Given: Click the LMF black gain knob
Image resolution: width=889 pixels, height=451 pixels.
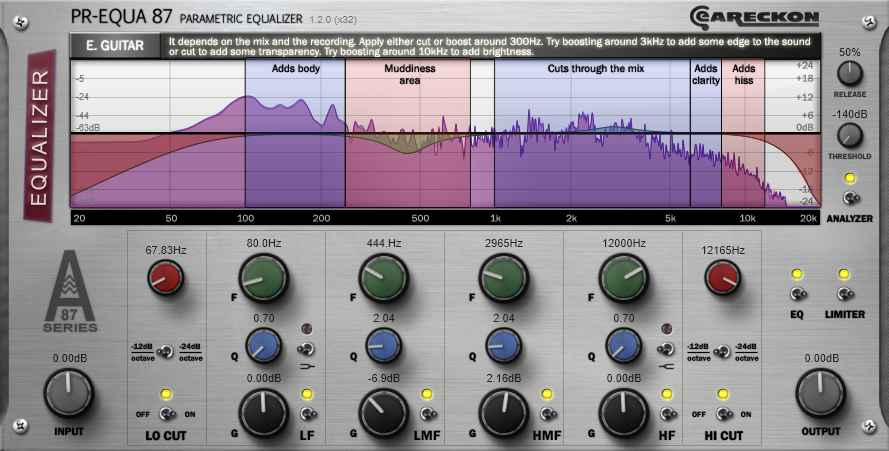Looking at the screenshot, I should pyautogui.click(x=384, y=412).
